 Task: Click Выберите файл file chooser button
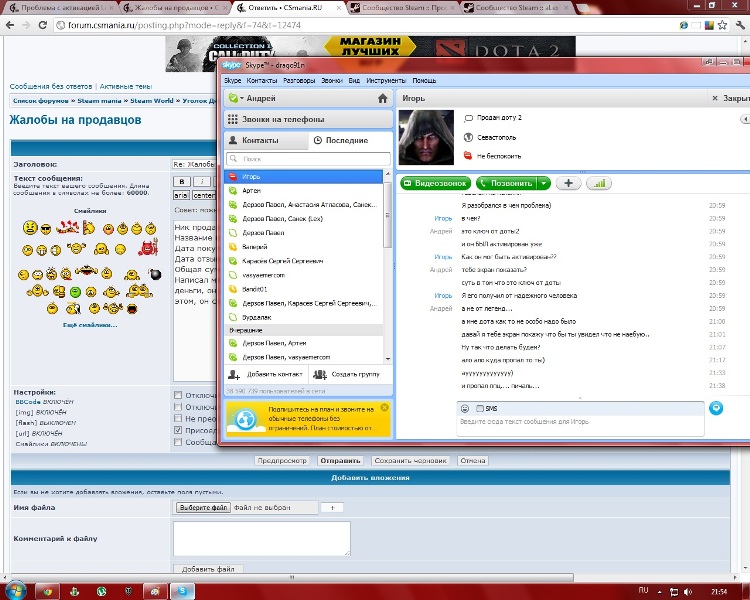[x=203, y=508]
